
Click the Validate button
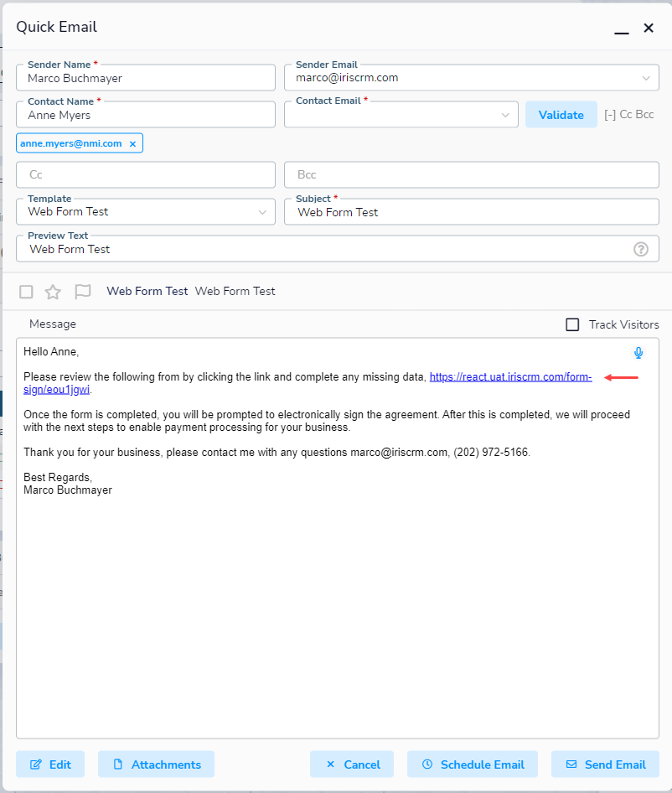click(561, 115)
